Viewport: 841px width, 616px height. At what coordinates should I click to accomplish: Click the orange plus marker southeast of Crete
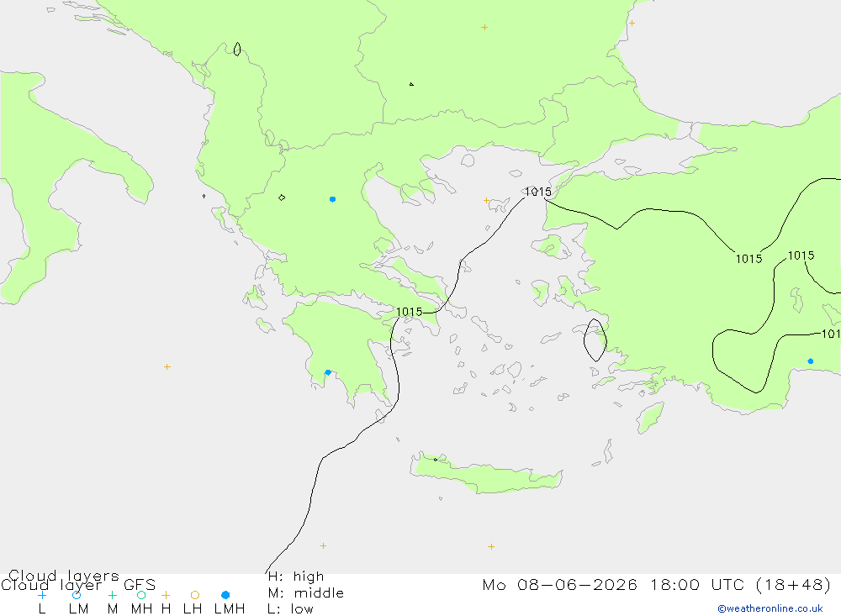[x=491, y=547]
